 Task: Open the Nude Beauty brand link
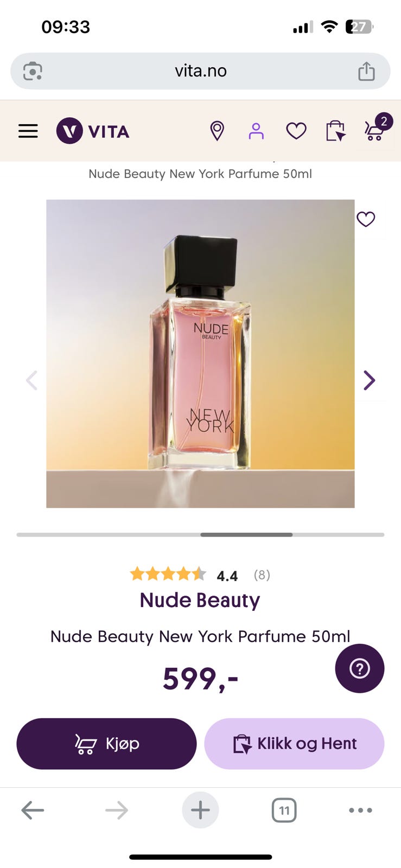(200, 601)
